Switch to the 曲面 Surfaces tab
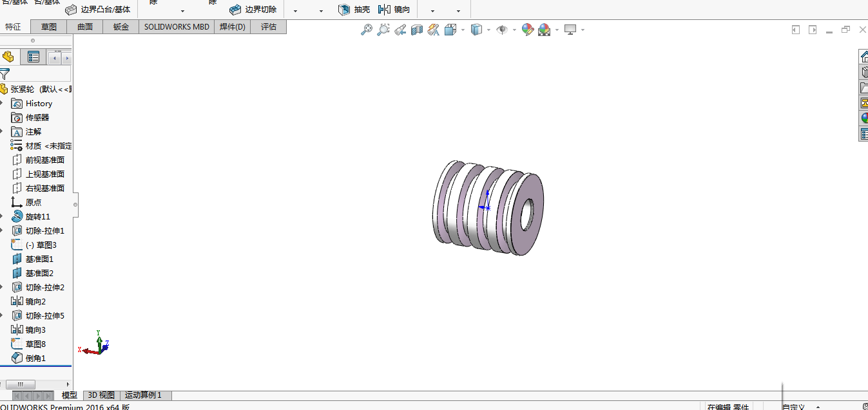 85,27
